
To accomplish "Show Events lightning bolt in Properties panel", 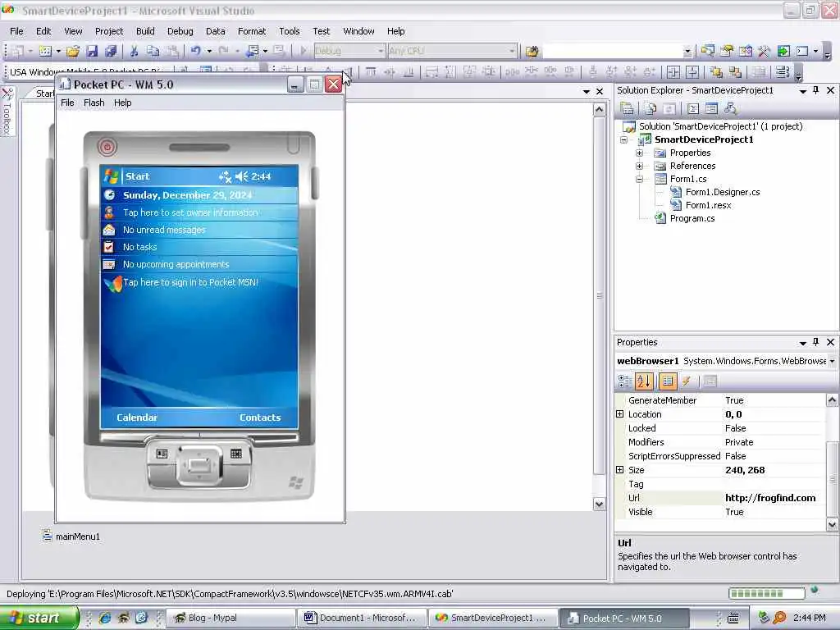I will point(687,381).
